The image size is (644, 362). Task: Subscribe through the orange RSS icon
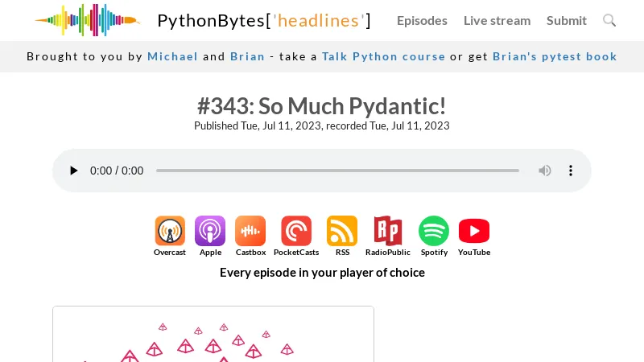click(x=342, y=231)
